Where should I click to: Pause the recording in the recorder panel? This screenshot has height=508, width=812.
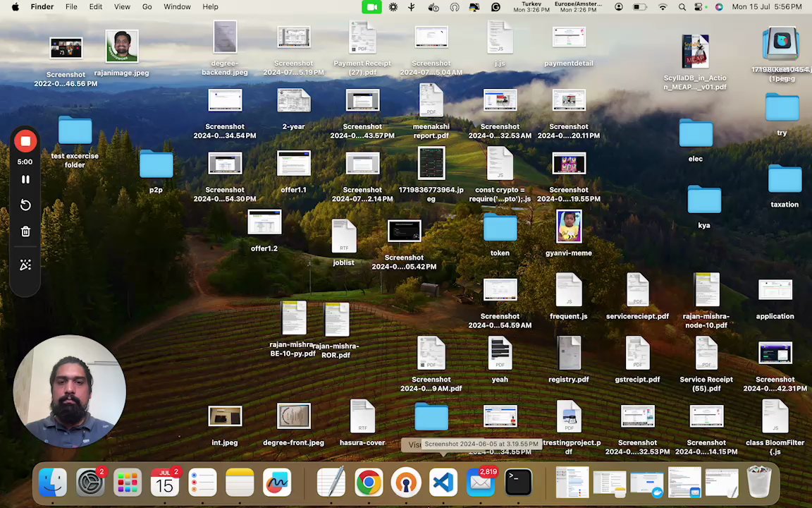click(25, 180)
